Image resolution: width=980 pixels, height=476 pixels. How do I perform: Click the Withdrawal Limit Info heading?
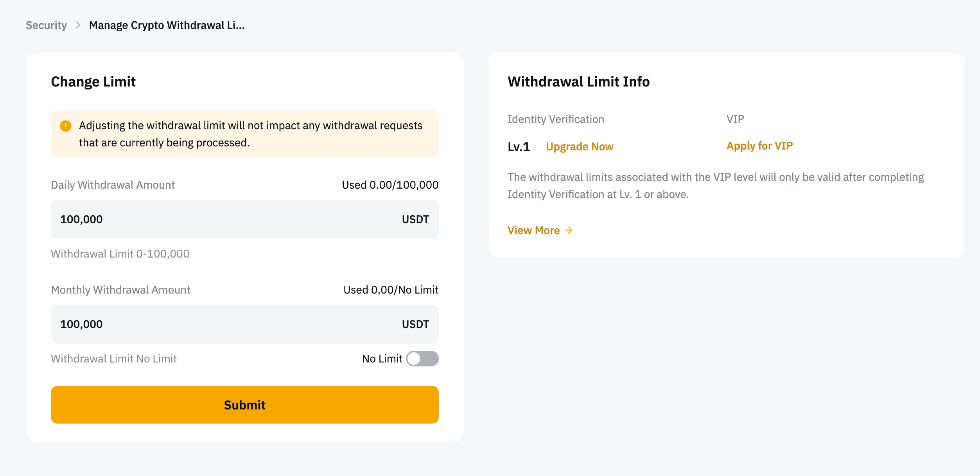[x=578, y=81]
